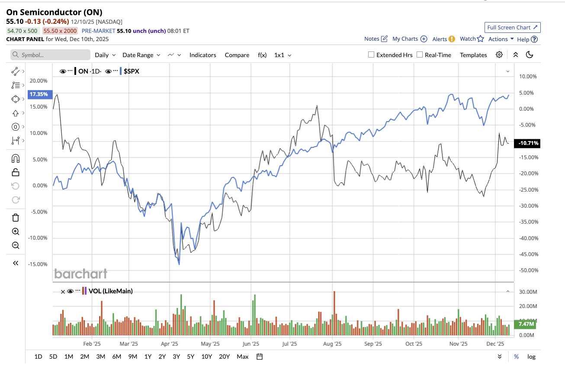This screenshot has height=392, width=565.
Task: Zoom out with the magnifier minus
Action: (x=16, y=245)
